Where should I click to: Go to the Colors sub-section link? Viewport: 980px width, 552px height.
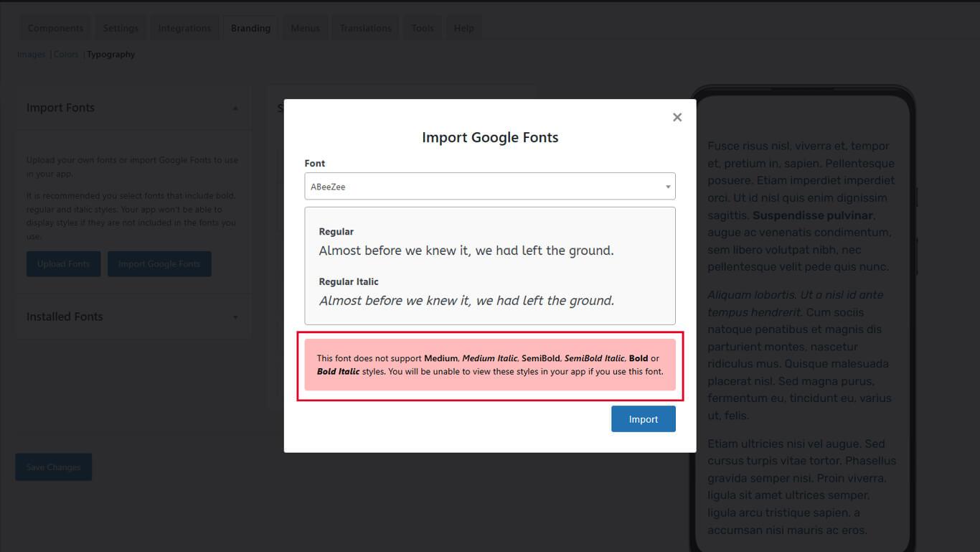[66, 55]
